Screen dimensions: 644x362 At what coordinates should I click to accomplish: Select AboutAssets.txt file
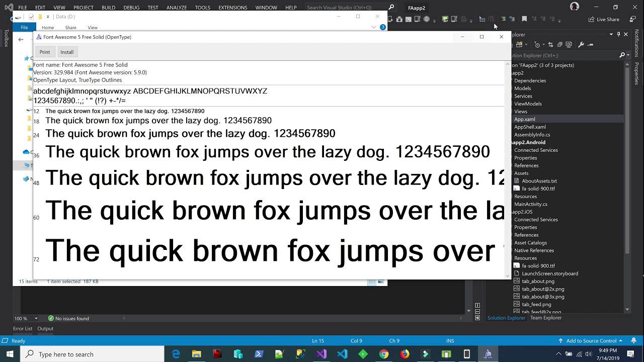tap(539, 181)
